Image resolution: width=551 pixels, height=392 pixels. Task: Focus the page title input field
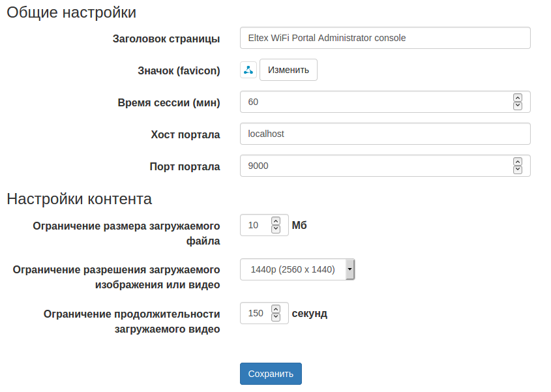pos(385,38)
